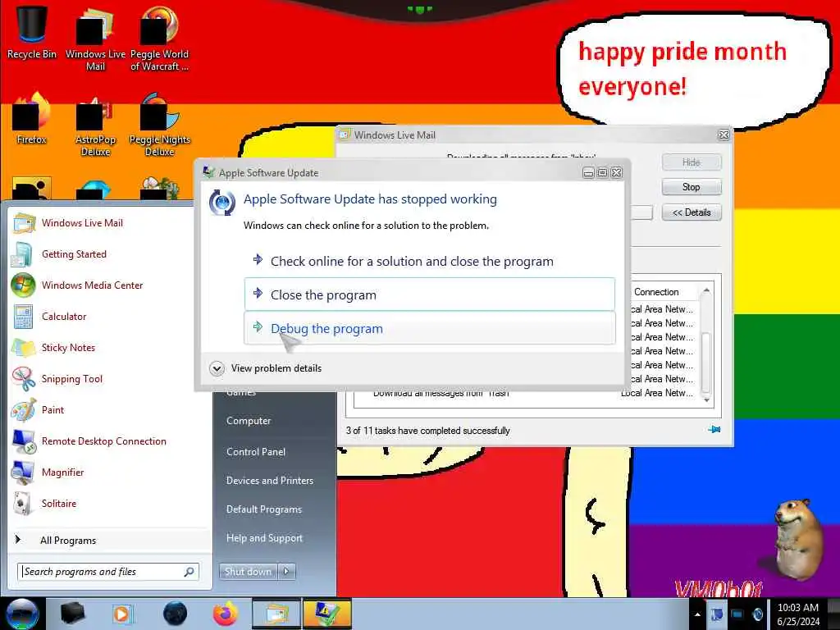Click the Remote Desktop Connection icon

24,441
